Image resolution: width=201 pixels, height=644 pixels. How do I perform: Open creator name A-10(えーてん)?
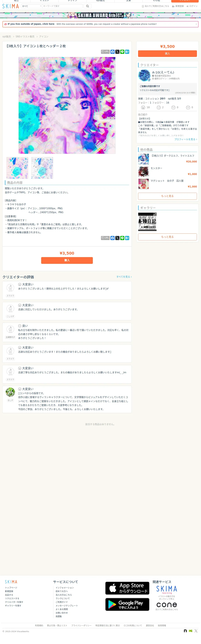(x=163, y=72)
